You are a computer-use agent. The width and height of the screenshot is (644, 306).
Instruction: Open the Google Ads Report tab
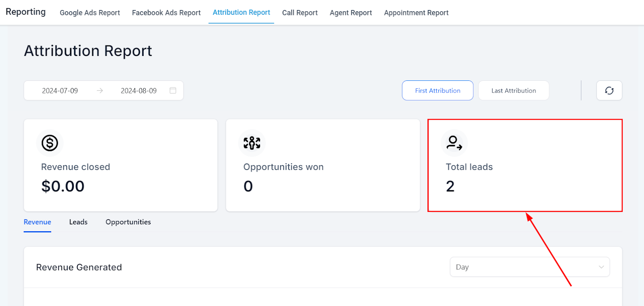coord(90,13)
